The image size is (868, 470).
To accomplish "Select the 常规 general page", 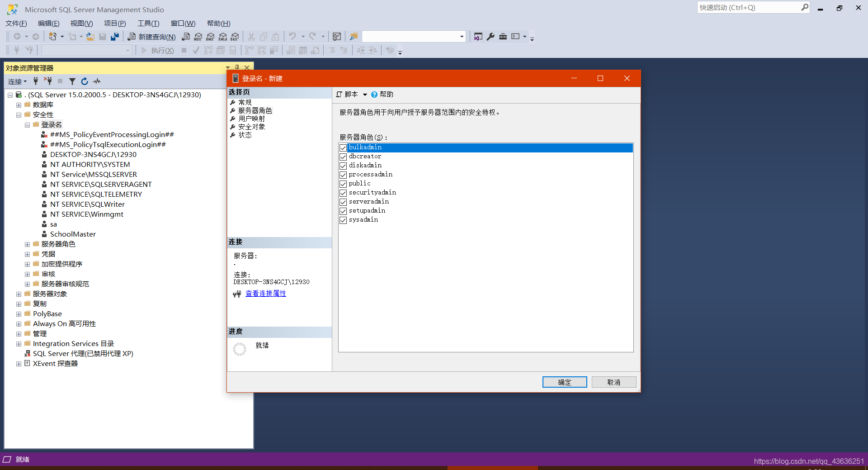I will [x=245, y=103].
